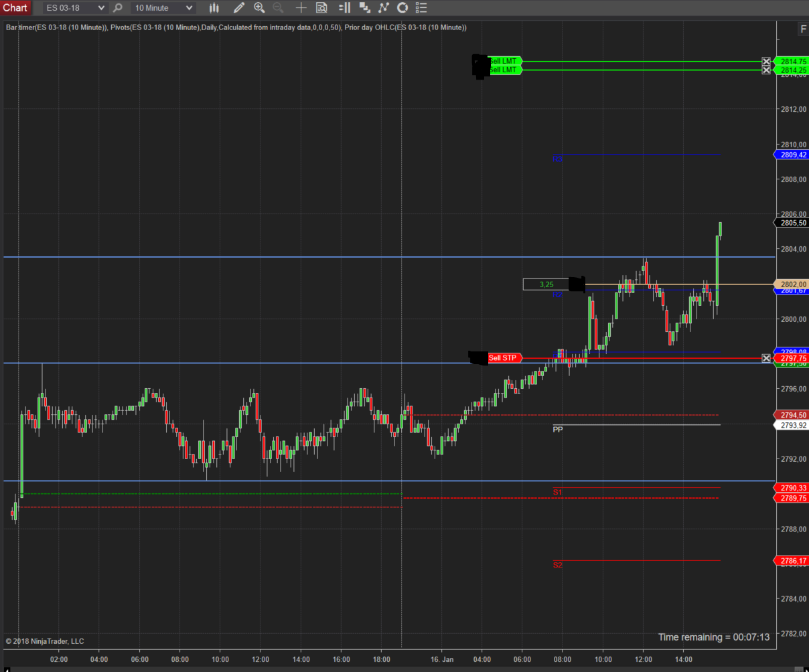The image size is (809, 672).
Task: Click the instrument search magnifier icon
Action: click(118, 8)
